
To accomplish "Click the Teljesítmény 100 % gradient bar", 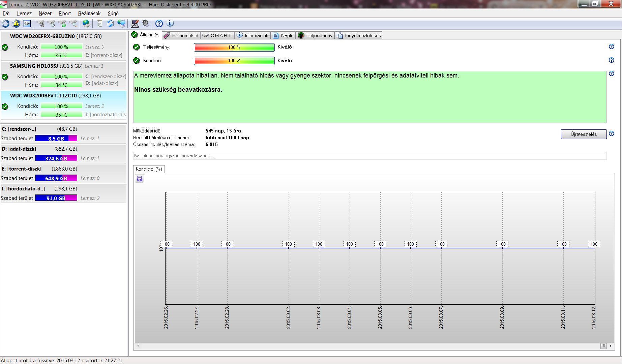I will click(234, 47).
